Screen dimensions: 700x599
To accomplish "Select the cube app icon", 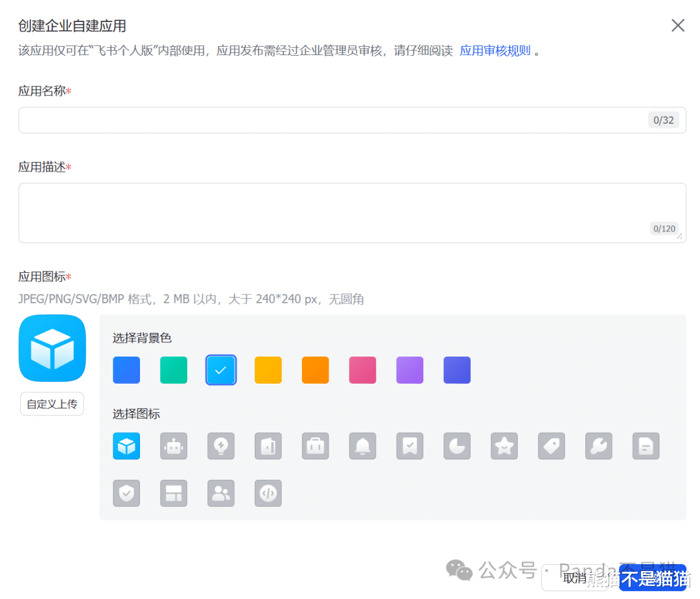I will click(126, 446).
